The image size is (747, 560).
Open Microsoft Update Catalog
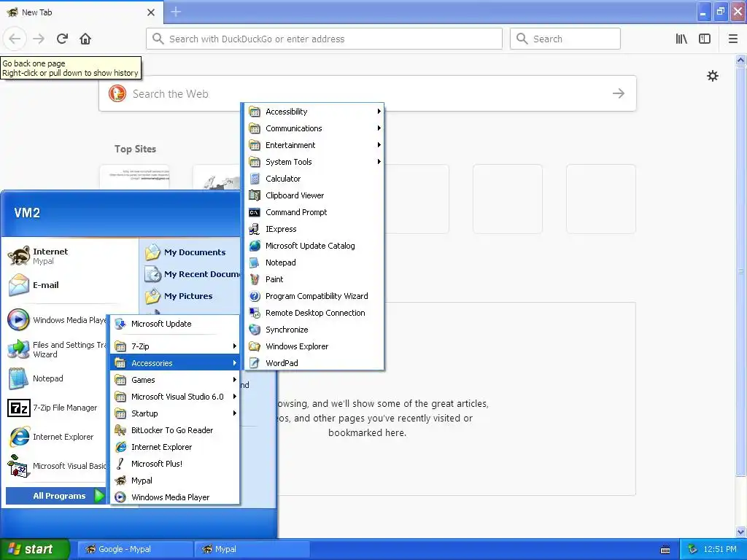point(314,246)
